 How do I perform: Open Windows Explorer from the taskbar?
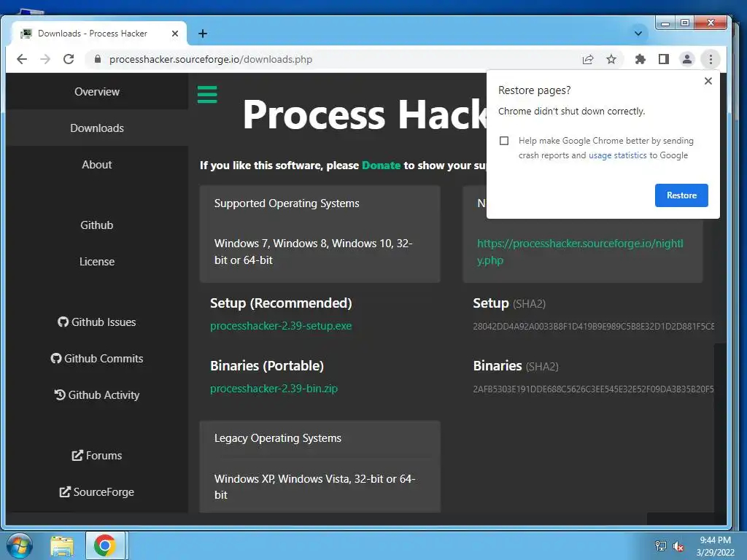tap(62, 545)
